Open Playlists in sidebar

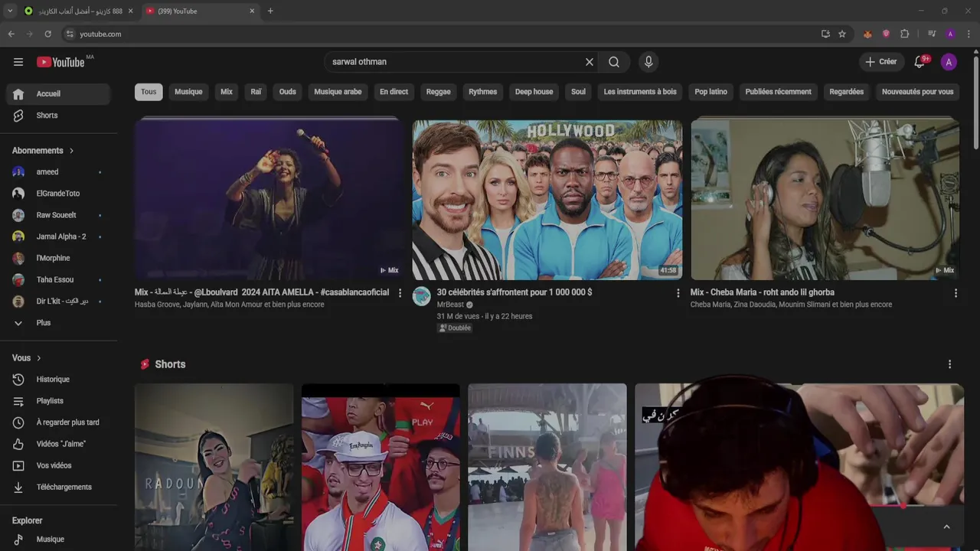pyautogui.click(x=59, y=401)
